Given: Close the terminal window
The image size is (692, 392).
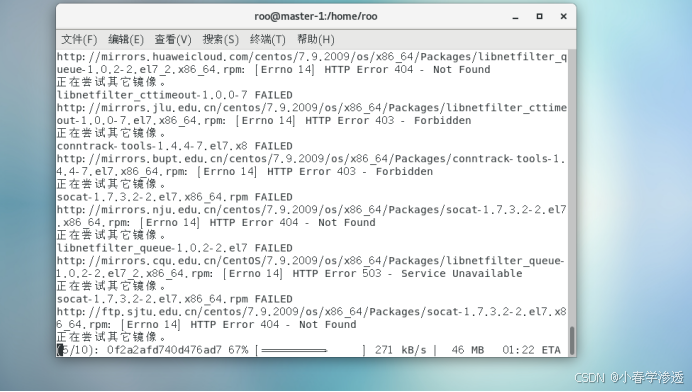Looking at the screenshot, I should pyautogui.click(x=564, y=16).
